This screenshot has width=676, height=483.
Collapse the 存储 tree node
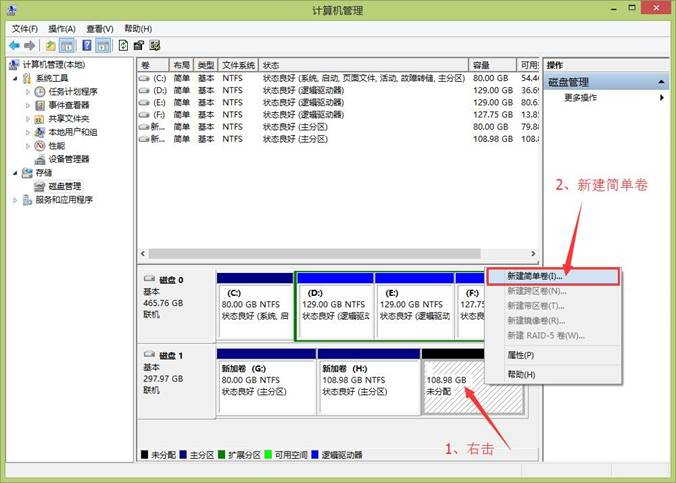coord(15,173)
